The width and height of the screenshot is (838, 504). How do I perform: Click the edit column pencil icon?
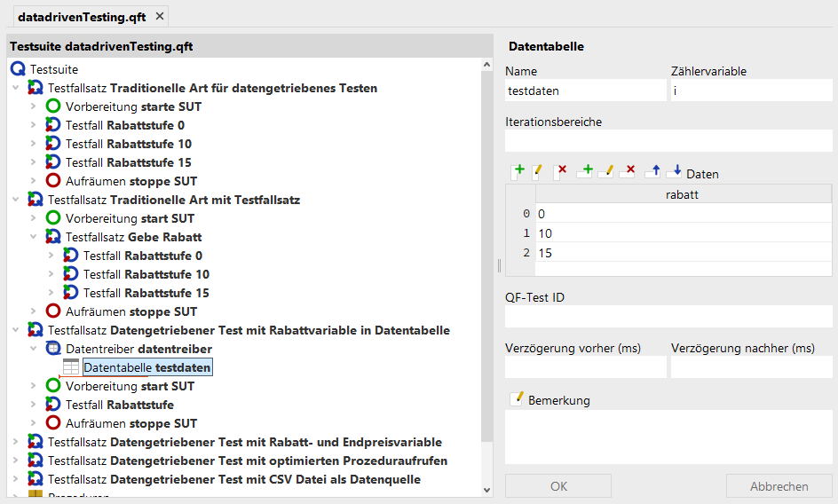537,171
